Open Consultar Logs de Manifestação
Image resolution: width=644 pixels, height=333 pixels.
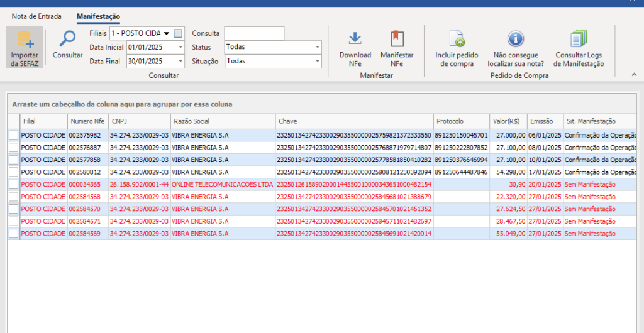579,39
